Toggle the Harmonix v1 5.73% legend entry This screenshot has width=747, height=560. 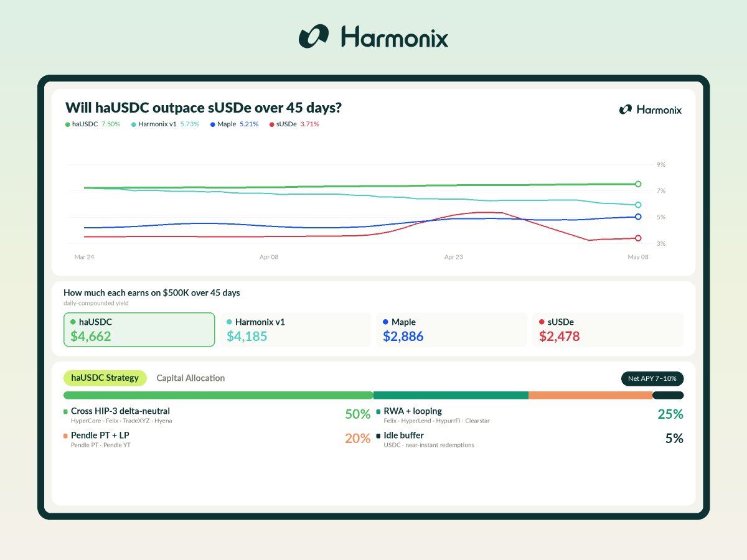(166, 124)
